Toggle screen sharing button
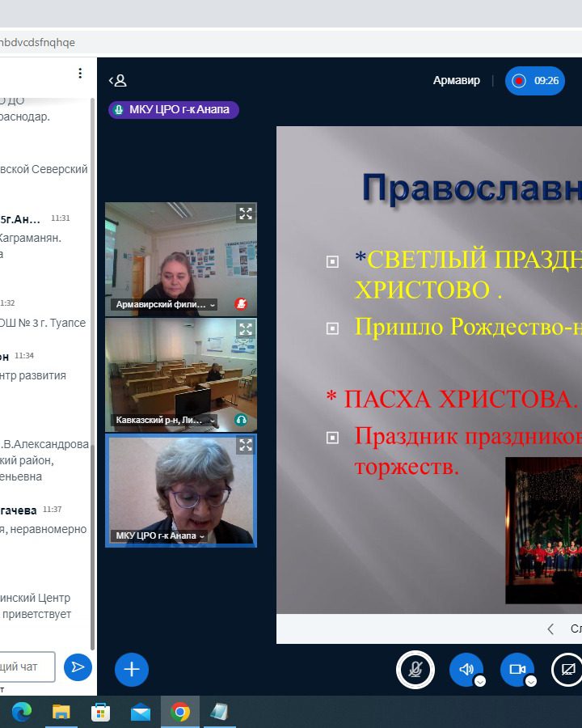This screenshot has height=728, width=582. click(x=568, y=669)
